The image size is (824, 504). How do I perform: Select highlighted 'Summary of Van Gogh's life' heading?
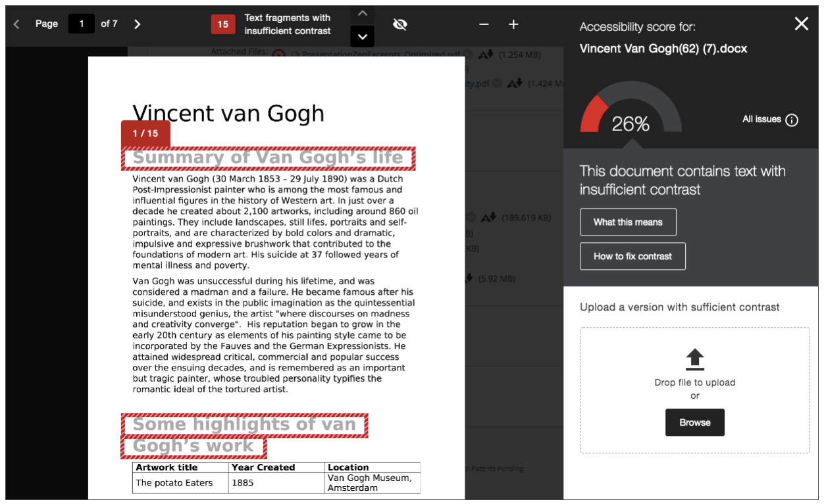(x=268, y=159)
